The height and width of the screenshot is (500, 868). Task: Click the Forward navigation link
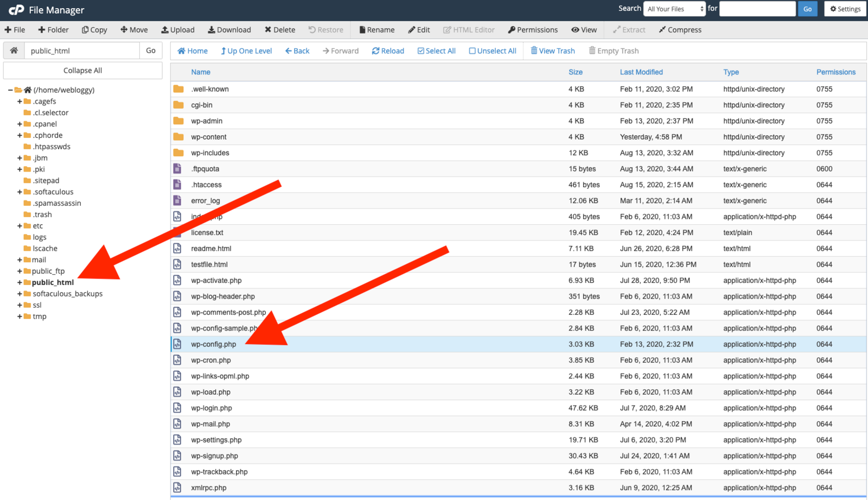click(x=341, y=51)
